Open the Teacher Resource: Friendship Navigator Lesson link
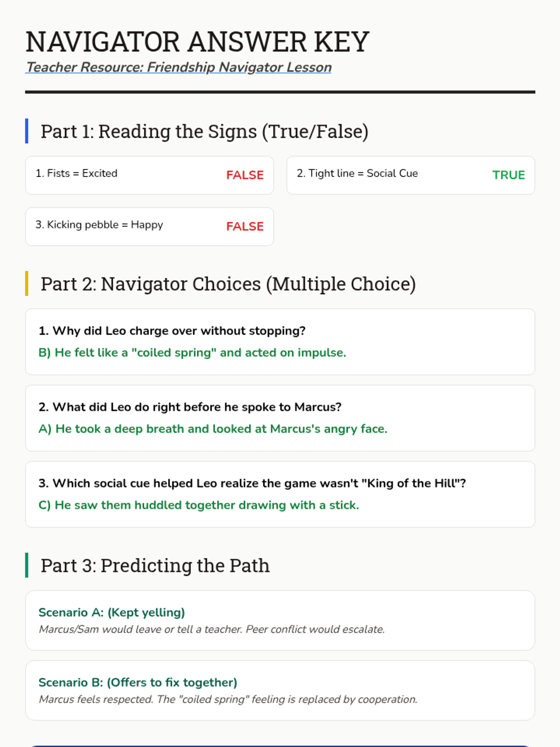560x747 pixels. click(179, 67)
